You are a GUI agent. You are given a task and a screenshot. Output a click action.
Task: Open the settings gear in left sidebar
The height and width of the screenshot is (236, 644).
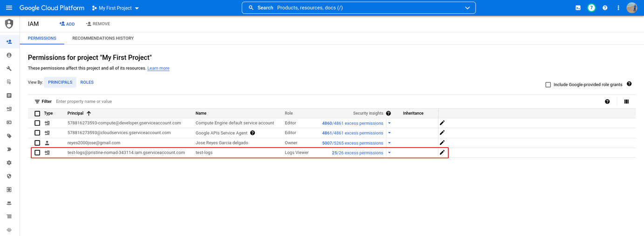pos(9,163)
